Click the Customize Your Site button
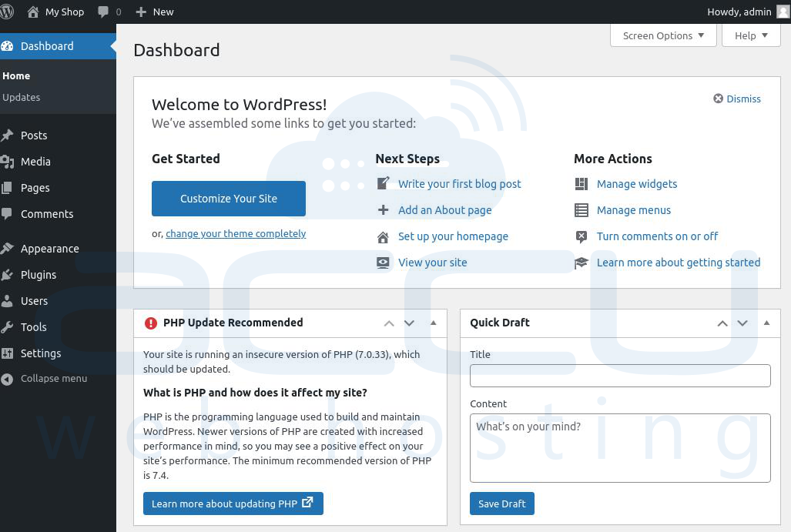This screenshot has width=791, height=532. pos(229,199)
